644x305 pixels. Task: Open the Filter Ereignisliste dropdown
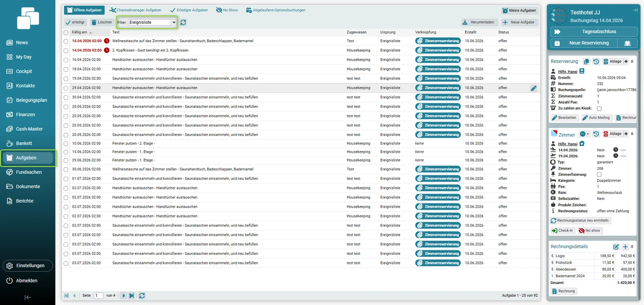tap(174, 23)
